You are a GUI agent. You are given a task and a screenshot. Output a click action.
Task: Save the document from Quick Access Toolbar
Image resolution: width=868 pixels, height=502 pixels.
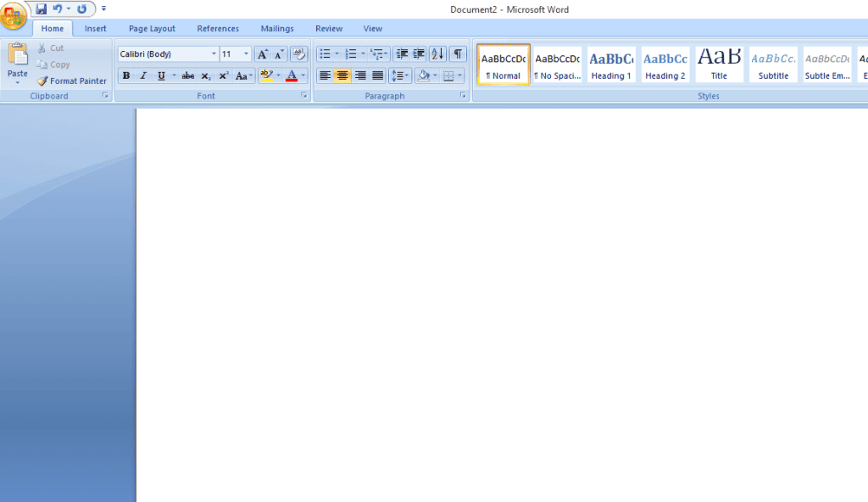pyautogui.click(x=41, y=8)
